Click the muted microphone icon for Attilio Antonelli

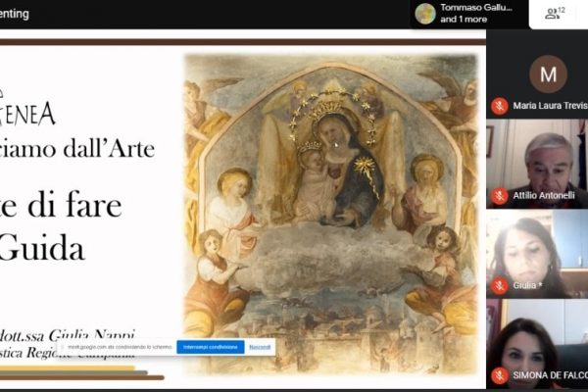pos(500,196)
